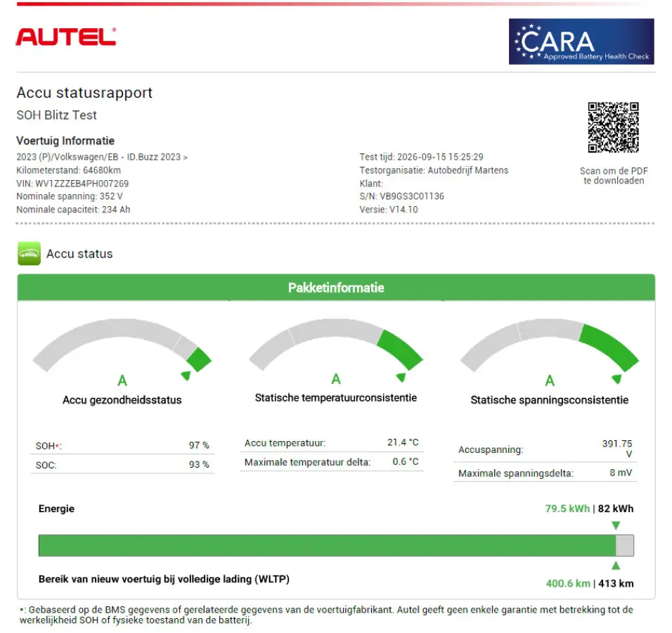
Task: Click 'Nominale capaciteit: 234 Ah'
Action: click(x=73, y=210)
